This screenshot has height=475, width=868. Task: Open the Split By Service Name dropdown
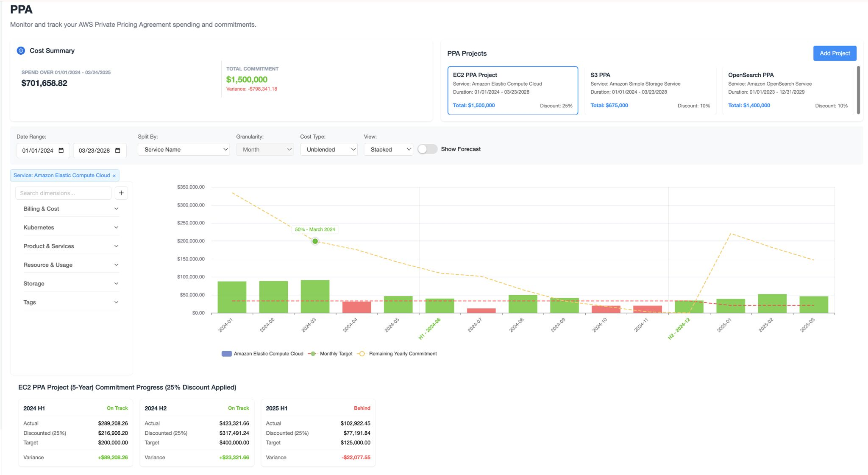click(x=184, y=149)
